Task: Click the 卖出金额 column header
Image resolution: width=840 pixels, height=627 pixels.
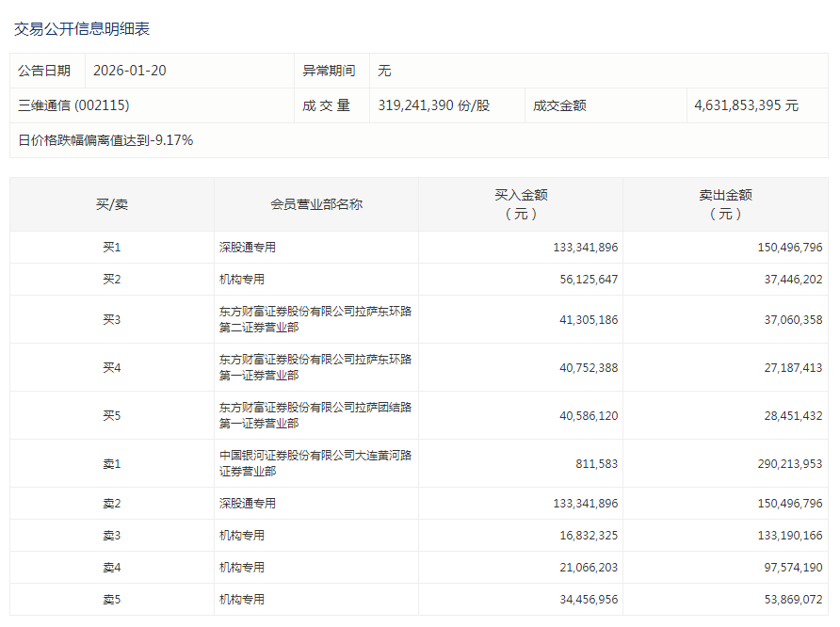Action: 725,204
